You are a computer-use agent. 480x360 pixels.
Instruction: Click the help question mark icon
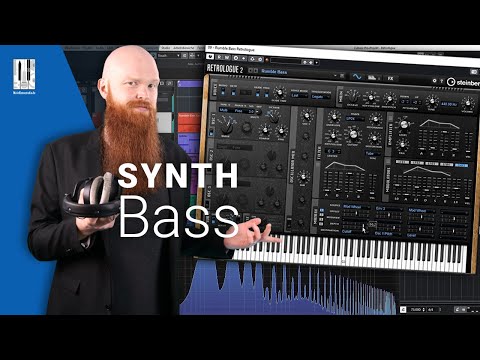coord(442,81)
